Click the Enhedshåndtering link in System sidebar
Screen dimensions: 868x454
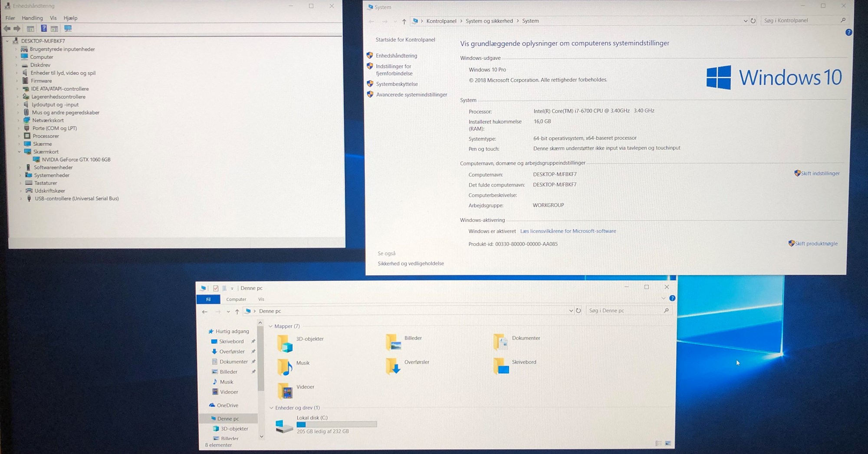tap(396, 56)
